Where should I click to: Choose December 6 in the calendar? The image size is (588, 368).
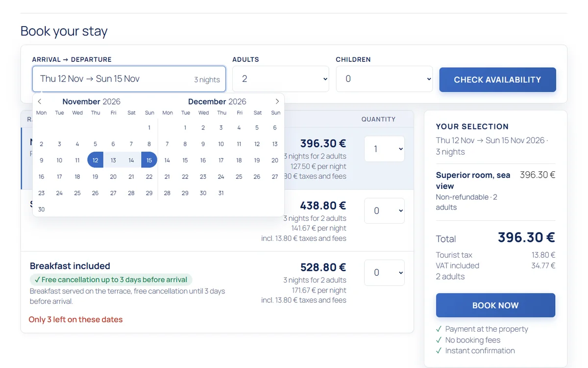tap(275, 128)
